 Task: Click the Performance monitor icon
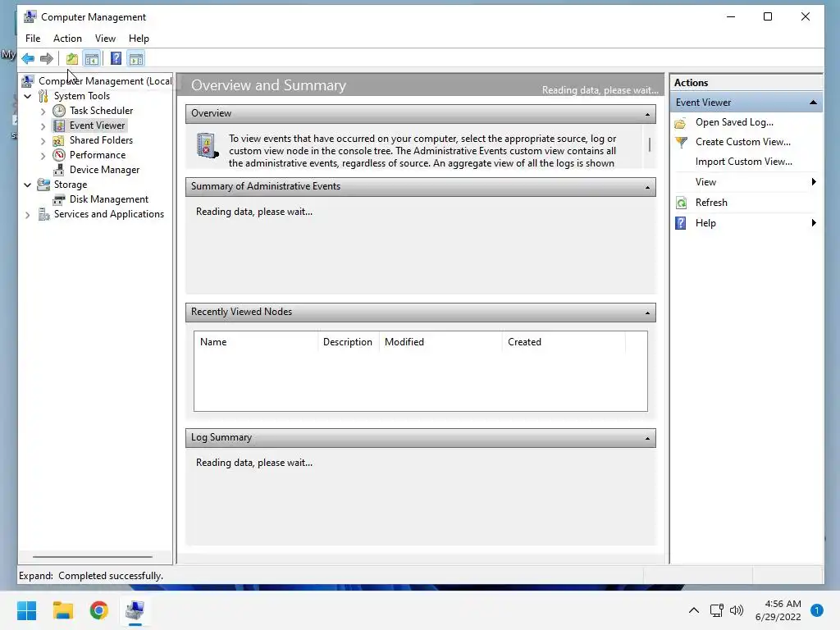pyautogui.click(x=59, y=155)
